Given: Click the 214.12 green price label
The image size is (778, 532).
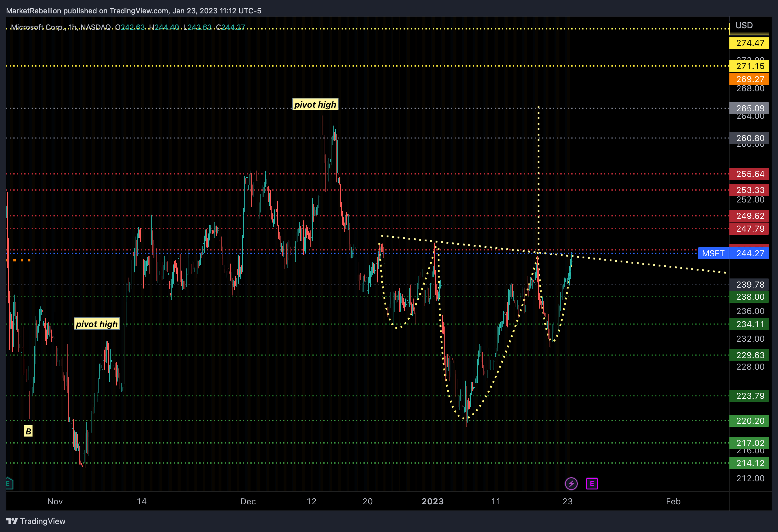Looking at the screenshot, I should click(749, 463).
